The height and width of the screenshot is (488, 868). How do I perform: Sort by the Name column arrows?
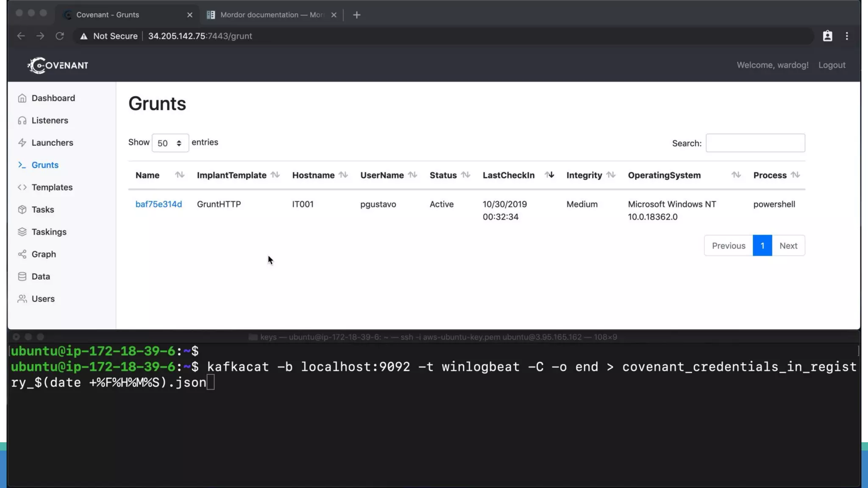tap(180, 175)
